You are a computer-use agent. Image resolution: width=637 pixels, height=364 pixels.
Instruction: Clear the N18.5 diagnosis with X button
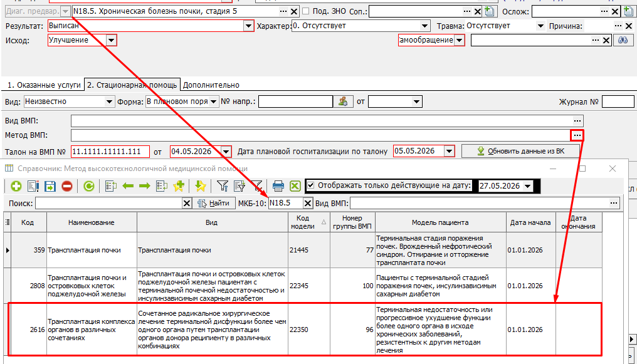(294, 11)
